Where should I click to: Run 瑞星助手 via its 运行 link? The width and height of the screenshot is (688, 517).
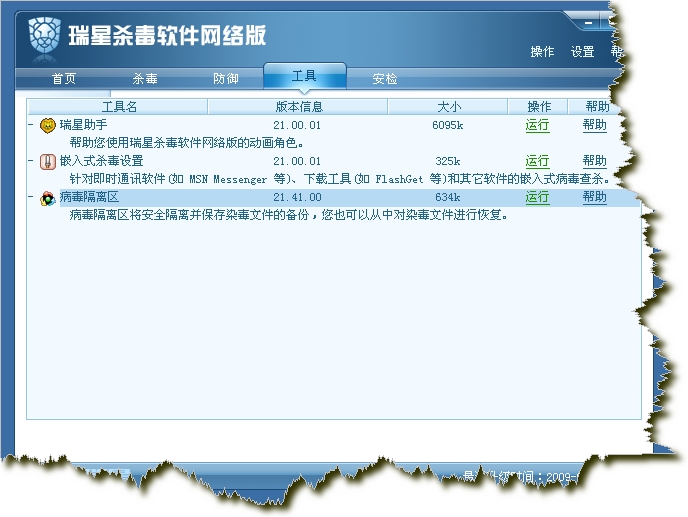[538, 126]
